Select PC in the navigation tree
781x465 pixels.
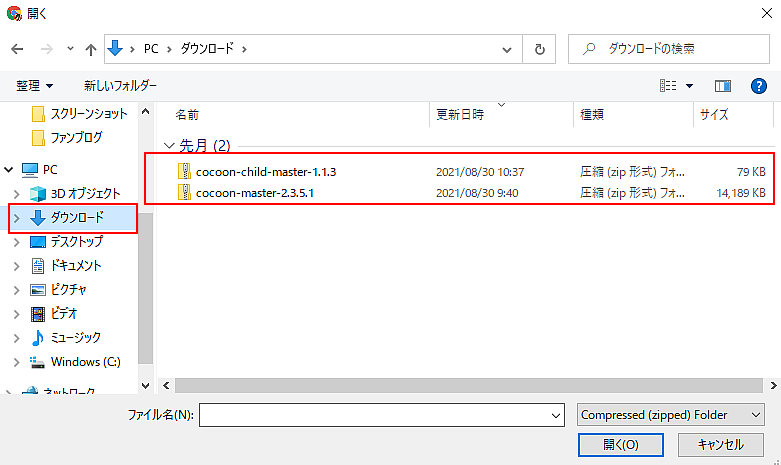click(40, 170)
